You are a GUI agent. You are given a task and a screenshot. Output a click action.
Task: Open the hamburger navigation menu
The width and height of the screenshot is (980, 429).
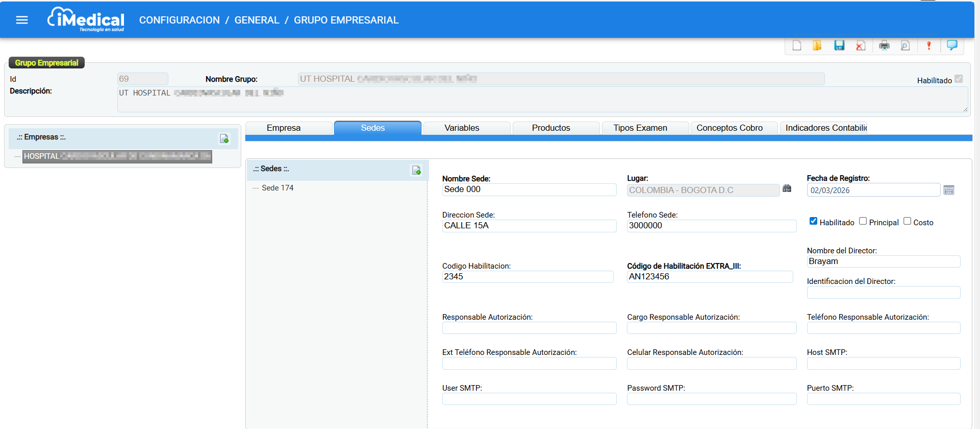point(21,20)
